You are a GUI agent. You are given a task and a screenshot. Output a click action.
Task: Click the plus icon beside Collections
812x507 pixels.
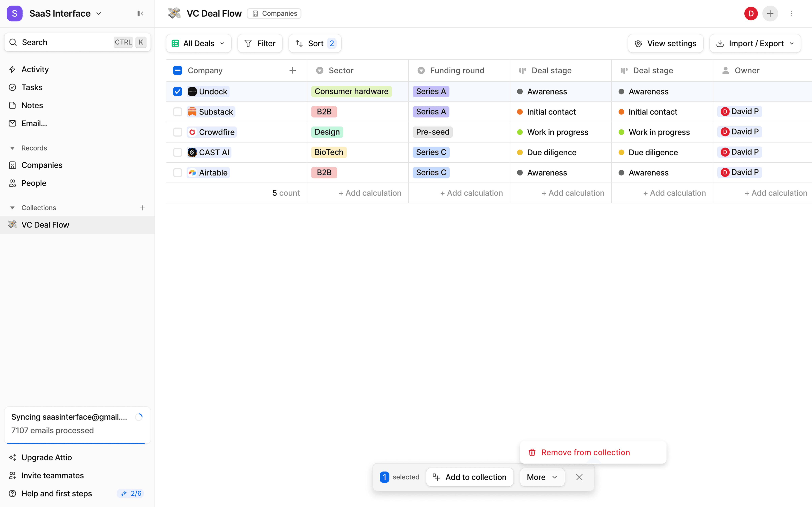click(143, 208)
